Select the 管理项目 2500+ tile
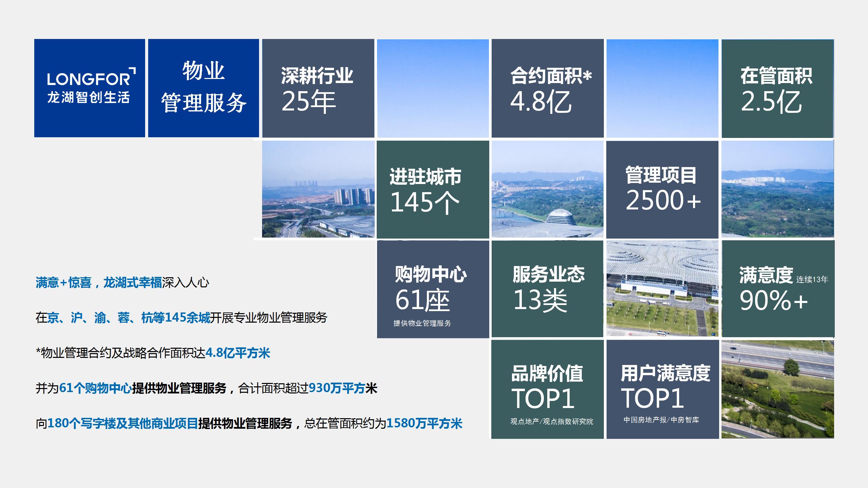This screenshot has height=488, width=868. coord(662,189)
